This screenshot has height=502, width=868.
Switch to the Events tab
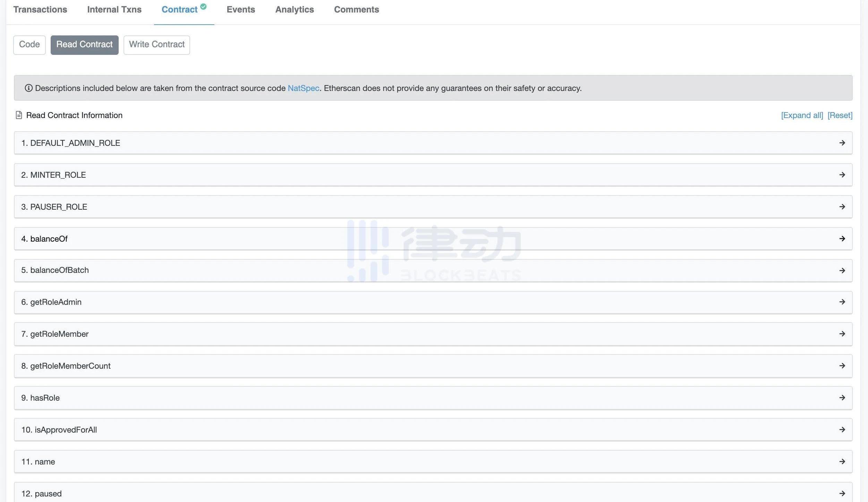tap(241, 10)
